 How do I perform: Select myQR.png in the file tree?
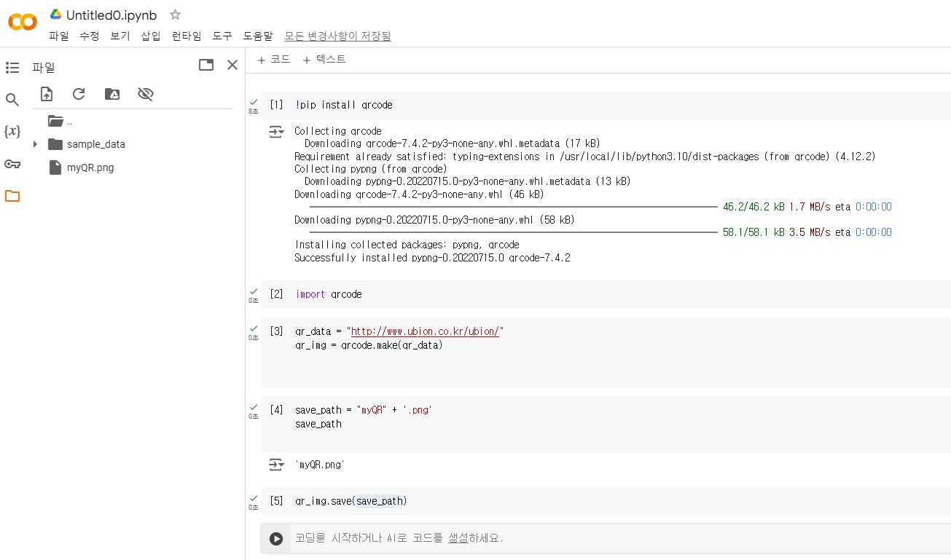(x=90, y=167)
